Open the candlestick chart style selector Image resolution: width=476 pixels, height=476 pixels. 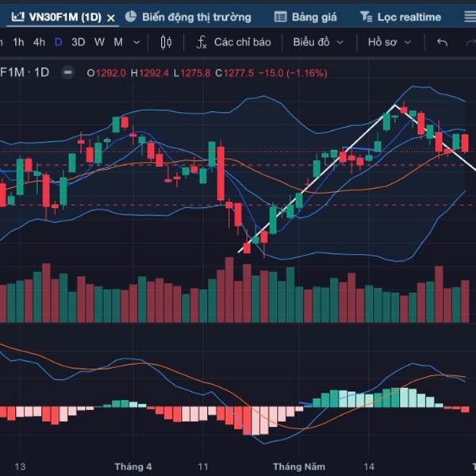tap(166, 42)
